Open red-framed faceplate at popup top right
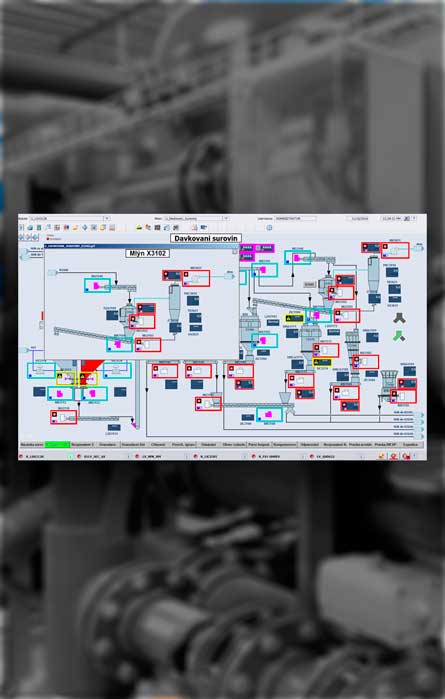Image resolution: width=445 pixels, height=699 pixels. [196, 278]
